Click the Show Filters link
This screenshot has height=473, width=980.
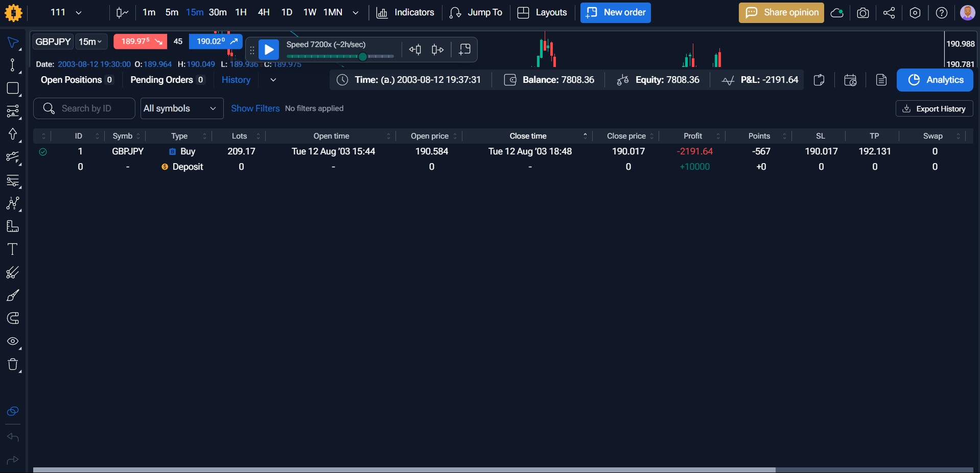255,108
